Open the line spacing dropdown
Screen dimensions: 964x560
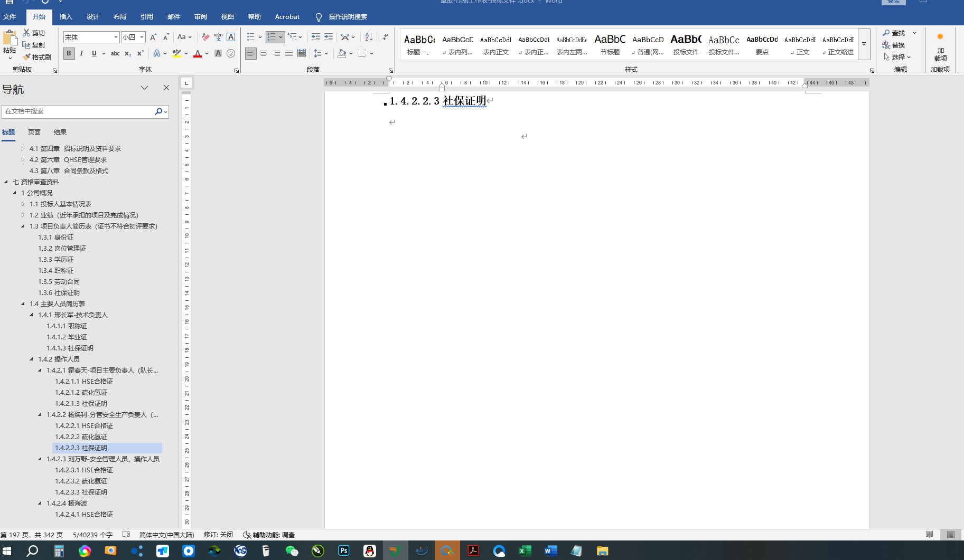pos(321,53)
